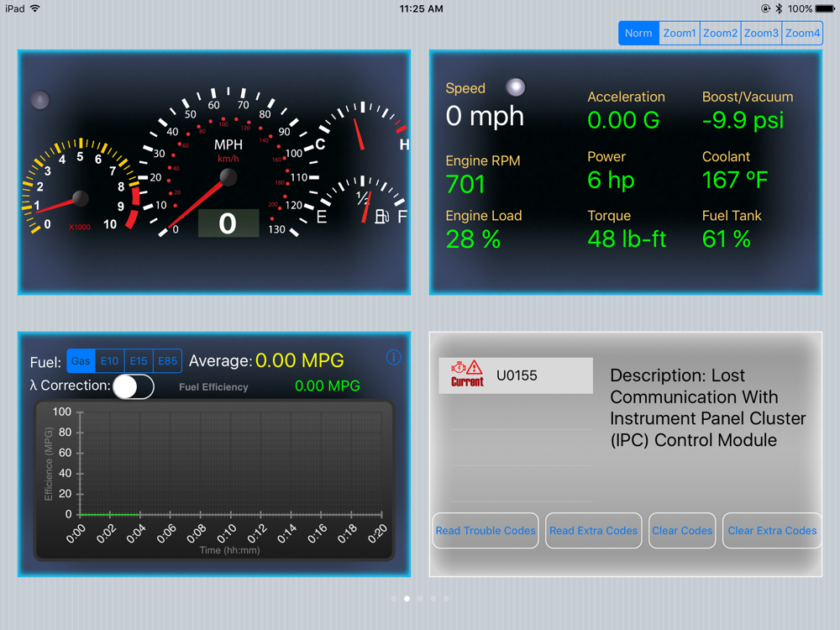Switch to Zoom2 view
This screenshot has height=630, width=840.
720,34
